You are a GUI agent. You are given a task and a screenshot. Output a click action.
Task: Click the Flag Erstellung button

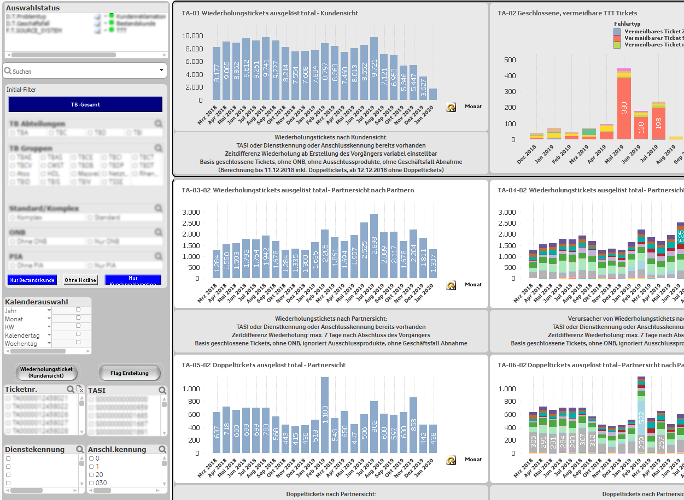pyautogui.click(x=130, y=373)
